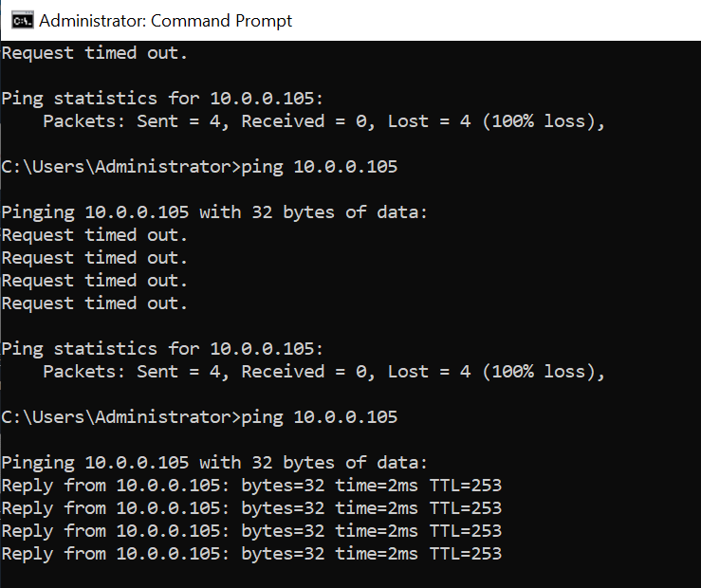Click the second 'Ping statistics for 10.0.0.105:' line
701x588 pixels.
[x=162, y=349]
